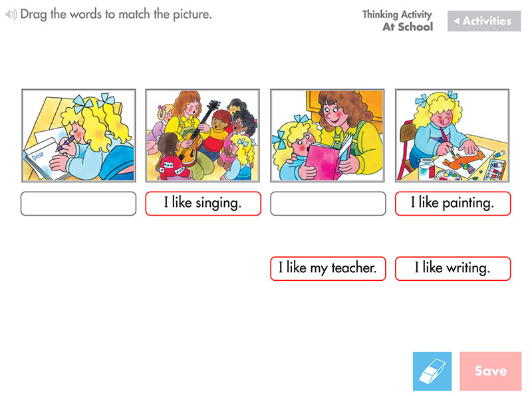Click the 'I like singing.' word card
The width and height of the screenshot is (532, 396).
[x=202, y=203]
